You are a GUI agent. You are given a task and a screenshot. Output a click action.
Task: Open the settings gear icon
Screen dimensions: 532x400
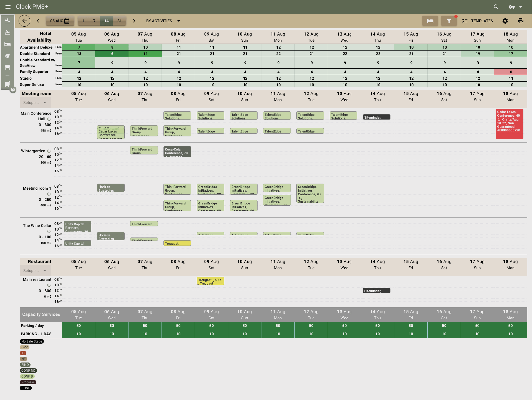(x=505, y=21)
